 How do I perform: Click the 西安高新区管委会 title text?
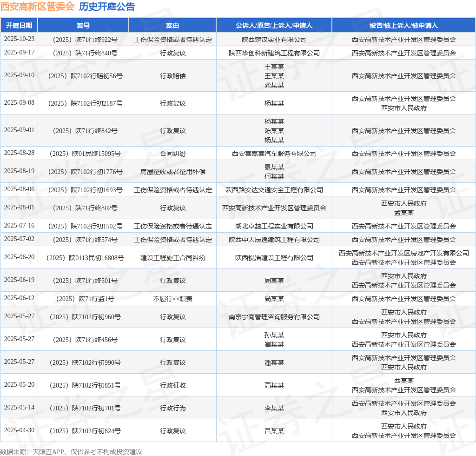37,7
